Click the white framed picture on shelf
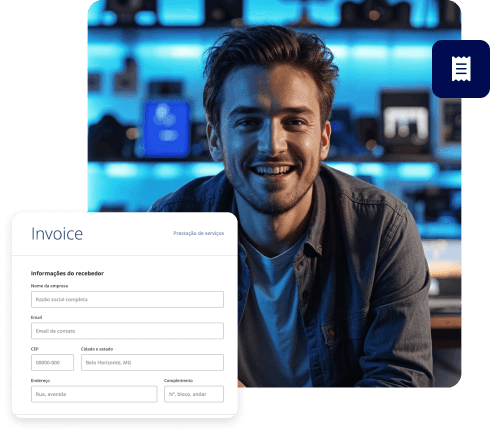 405,123
